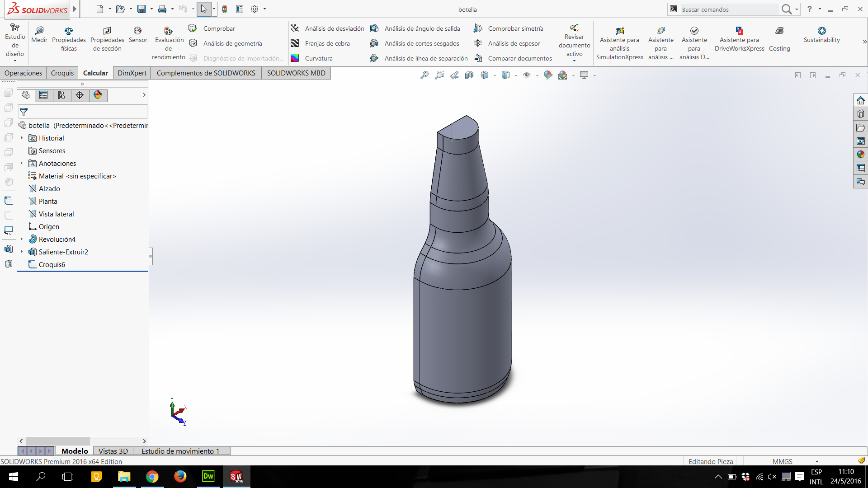868x488 pixels.
Task: Open the Medir measure tool
Action: 39,35
